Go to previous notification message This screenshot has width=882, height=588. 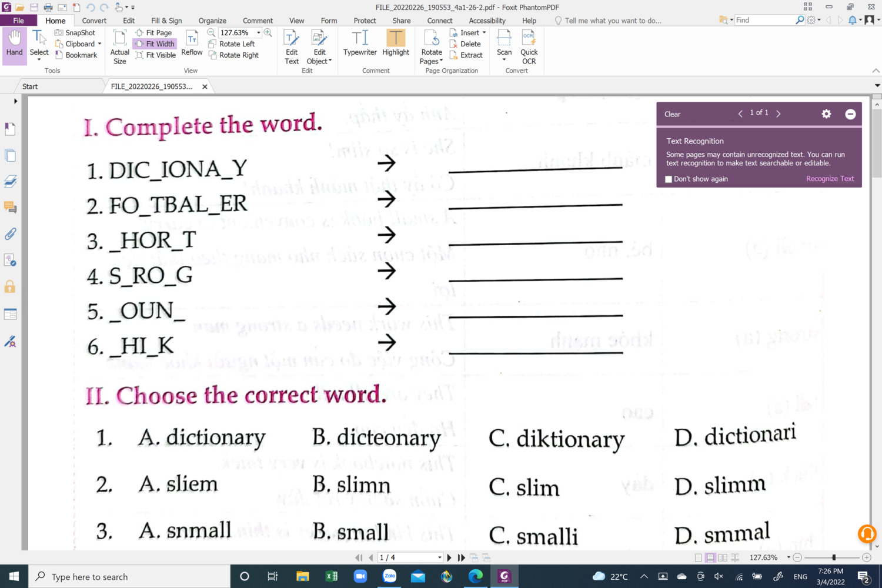tap(740, 113)
